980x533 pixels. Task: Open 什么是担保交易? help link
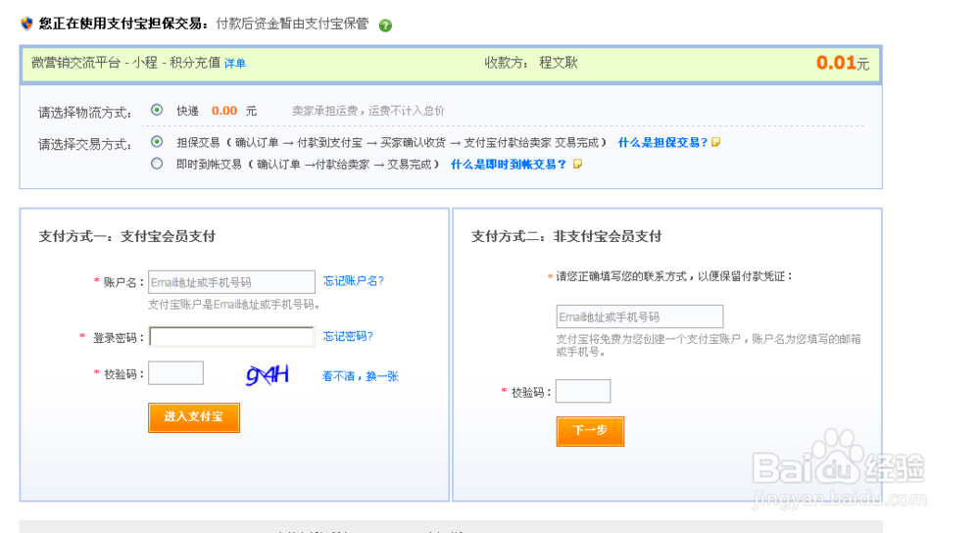coord(662,142)
